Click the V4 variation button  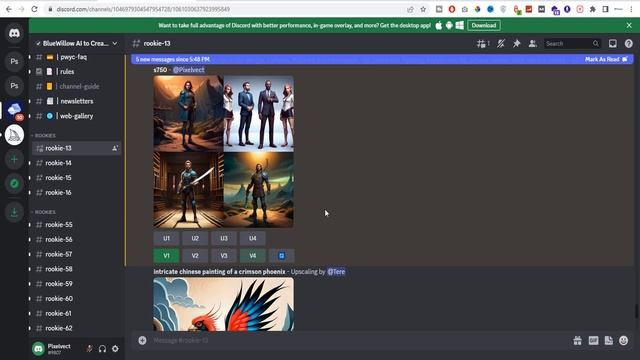point(253,256)
